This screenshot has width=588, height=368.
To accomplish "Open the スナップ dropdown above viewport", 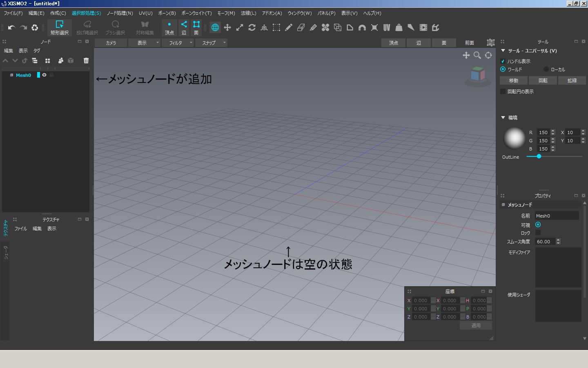I will (x=211, y=43).
